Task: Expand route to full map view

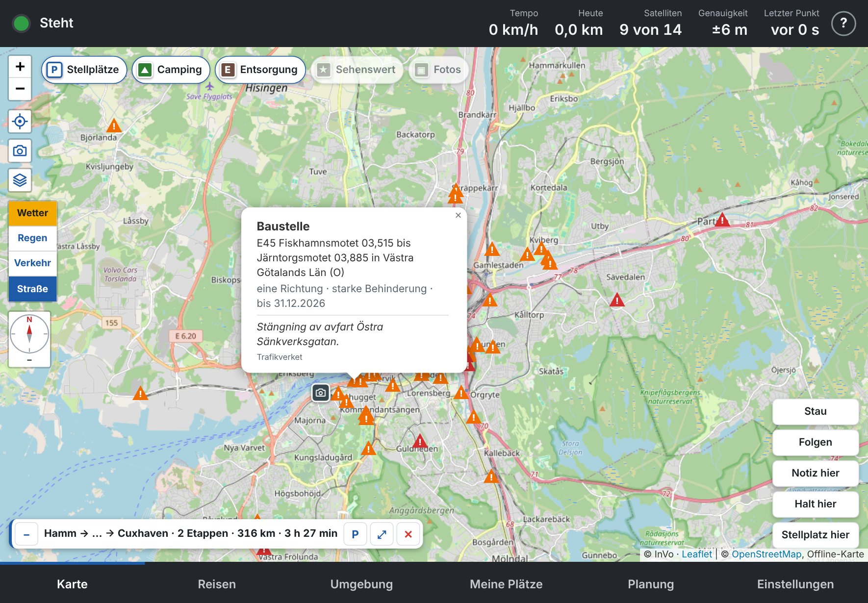Action: coord(382,534)
